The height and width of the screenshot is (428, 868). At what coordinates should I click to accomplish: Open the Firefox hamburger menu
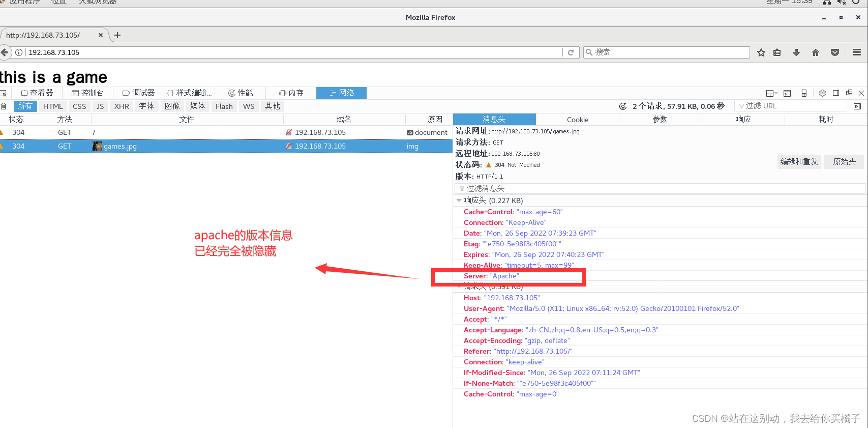pyautogui.click(x=857, y=52)
